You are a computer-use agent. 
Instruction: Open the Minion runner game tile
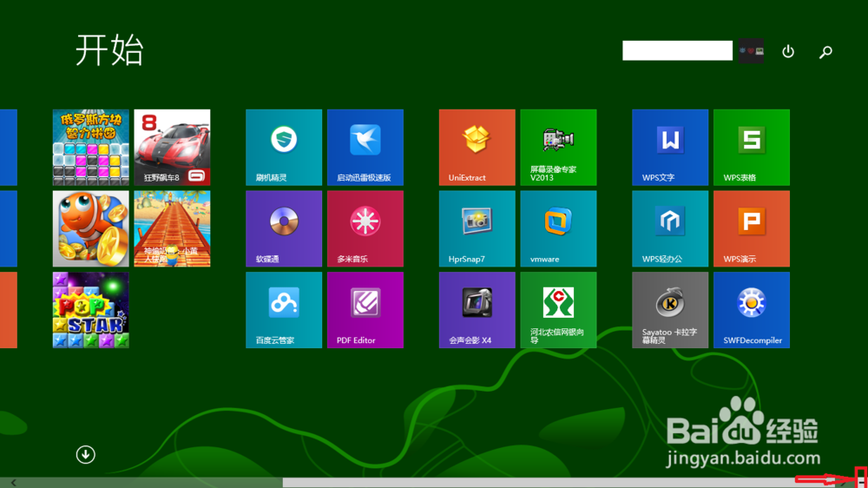172,228
